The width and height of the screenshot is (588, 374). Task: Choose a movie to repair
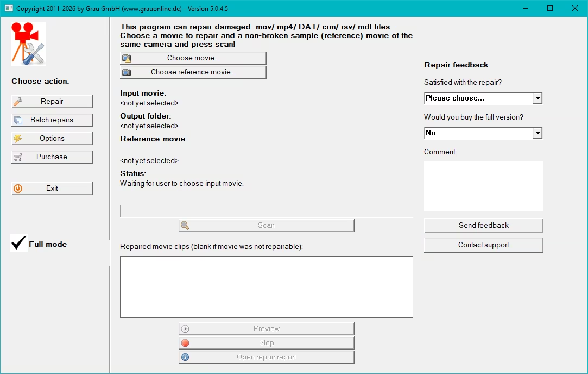193,58
